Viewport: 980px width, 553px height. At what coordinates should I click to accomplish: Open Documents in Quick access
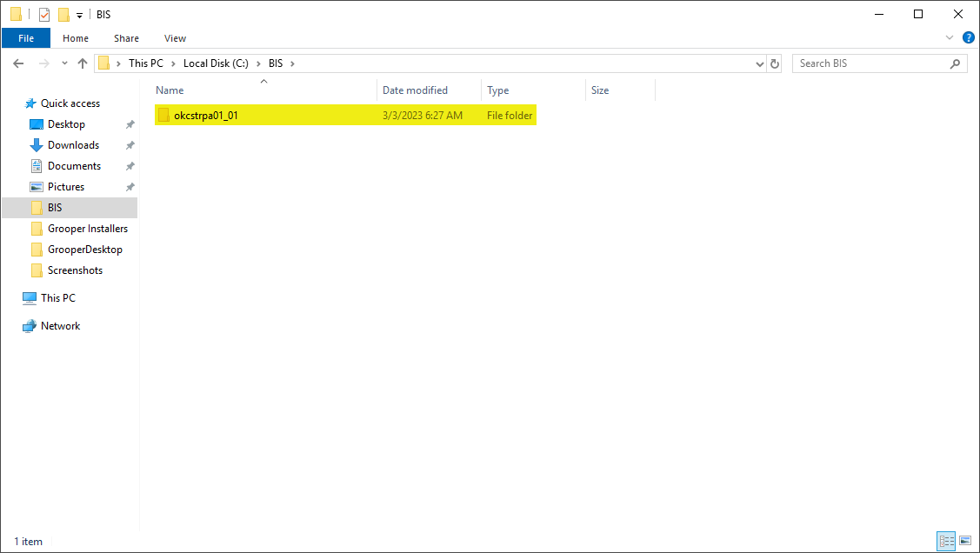point(75,165)
